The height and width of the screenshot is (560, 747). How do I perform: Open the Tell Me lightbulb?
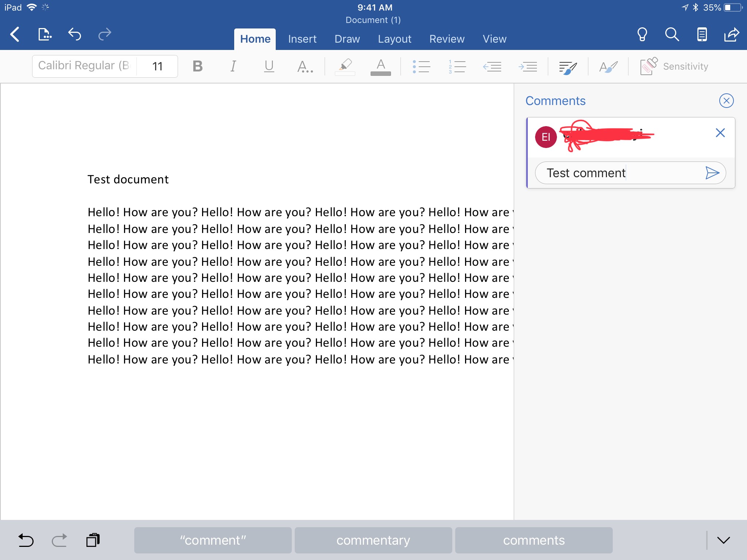coord(642,35)
